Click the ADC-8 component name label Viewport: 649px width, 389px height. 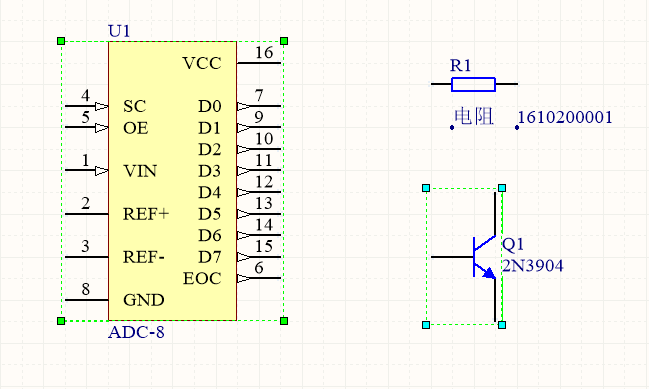point(136,332)
